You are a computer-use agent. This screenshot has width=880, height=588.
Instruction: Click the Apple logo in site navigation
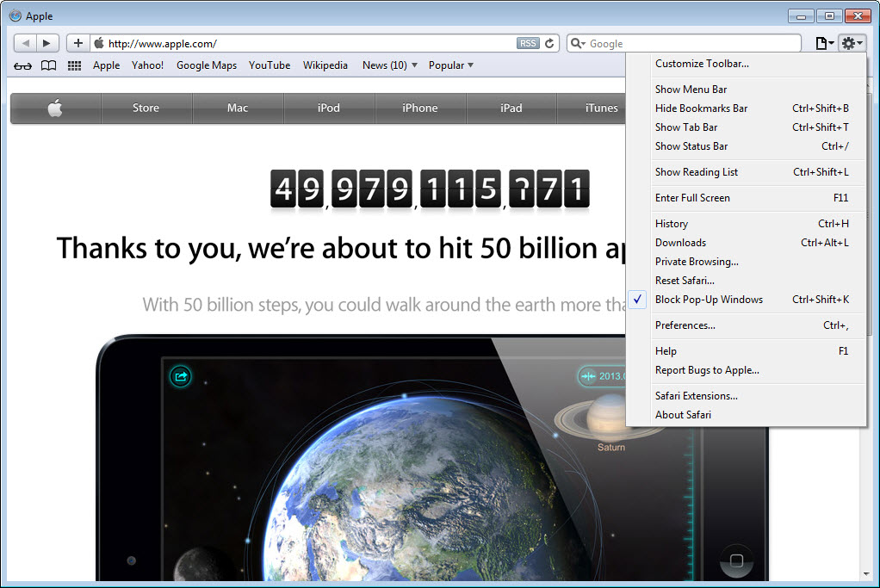coord(55,108)
